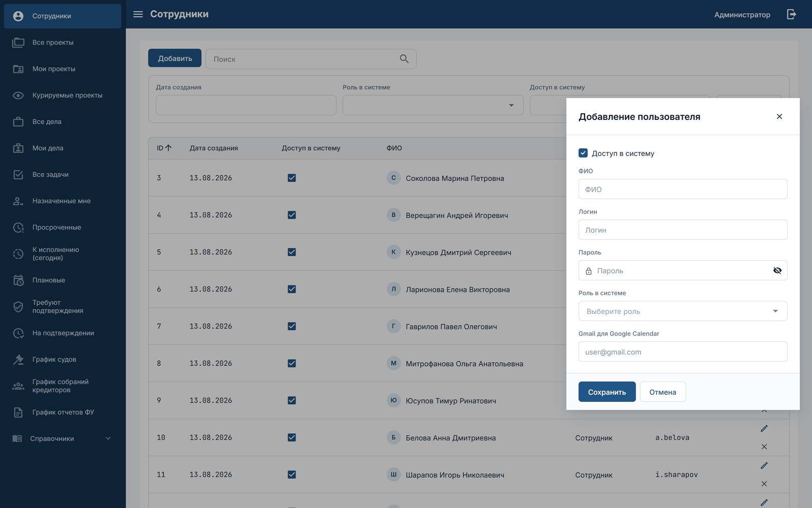Toggle access checkbox for Митрофанова Ольга Анатольевна
Image resolution: width=812 pixels, height=508 pixels.
coord(292,363)
